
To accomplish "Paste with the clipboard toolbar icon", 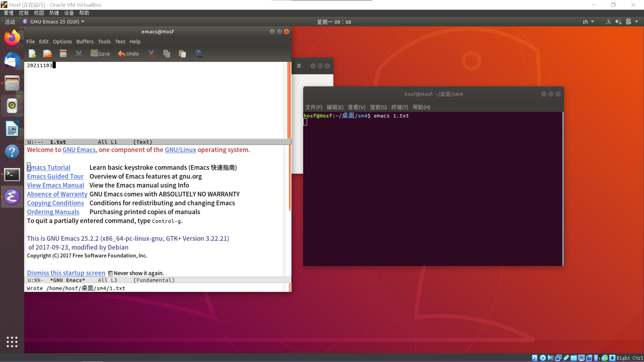I will pos(182,54).
